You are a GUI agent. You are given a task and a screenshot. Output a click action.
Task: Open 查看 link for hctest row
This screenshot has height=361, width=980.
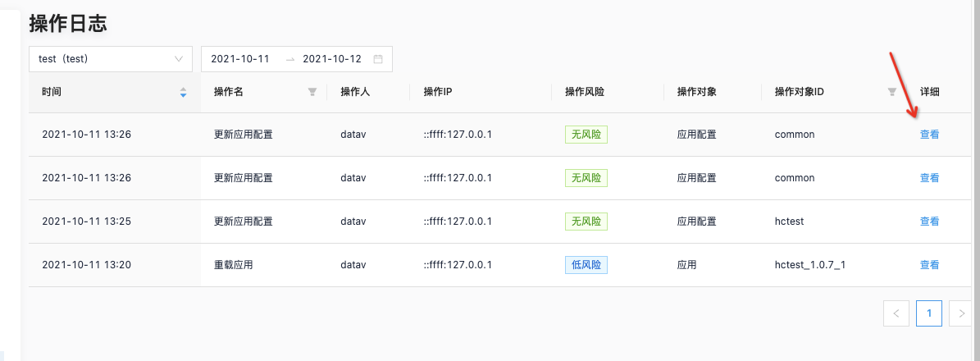click(929, 222)
